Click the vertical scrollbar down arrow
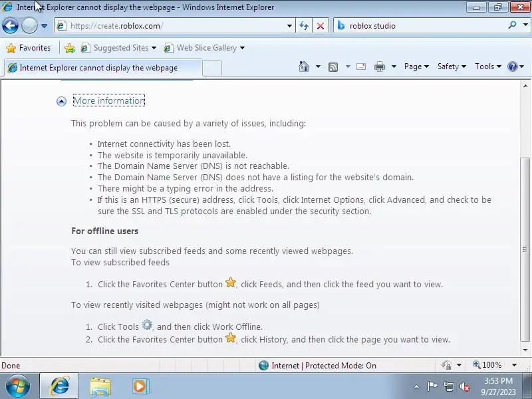Viewport: 532px width, 399px height. click(x=525, y=350)
